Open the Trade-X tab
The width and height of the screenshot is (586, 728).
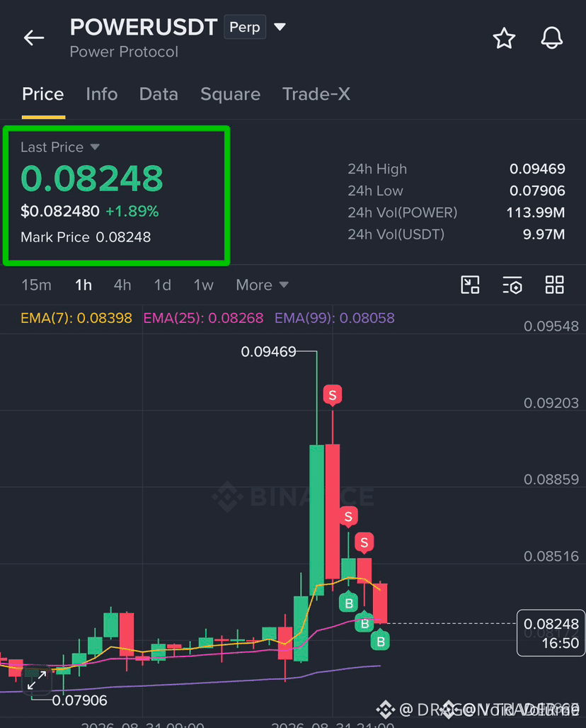pos(316,94)
